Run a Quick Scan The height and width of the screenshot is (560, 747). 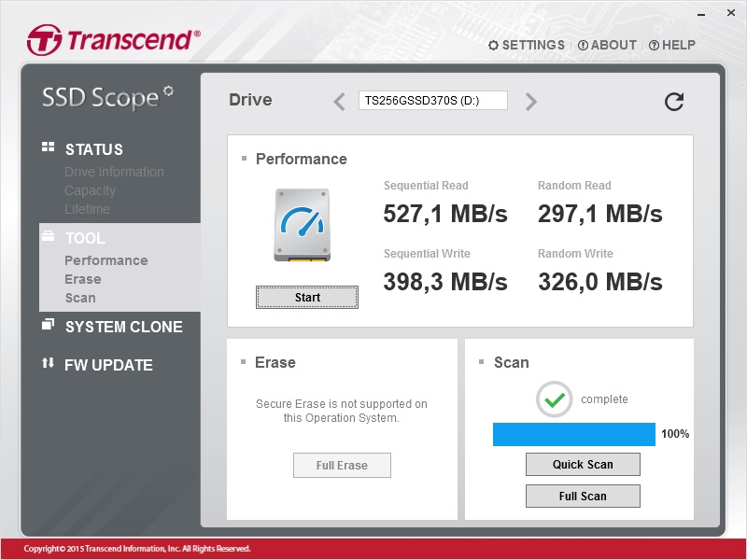(x=583, y=464)
